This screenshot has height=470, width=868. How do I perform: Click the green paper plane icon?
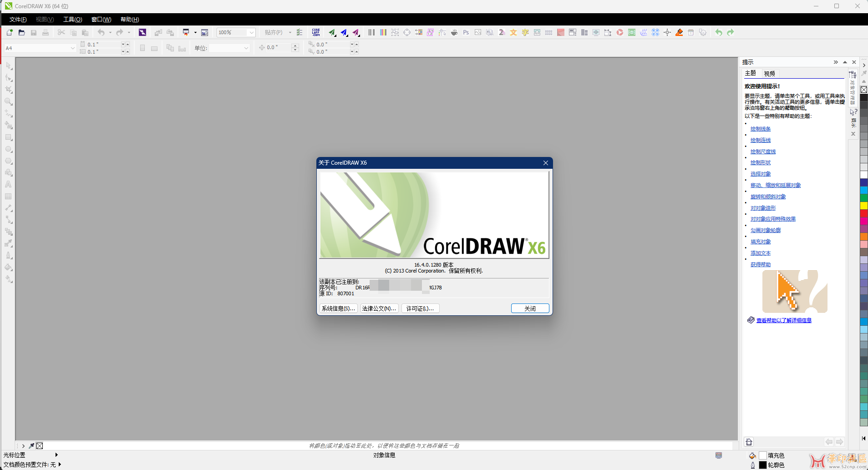point(332,32)
